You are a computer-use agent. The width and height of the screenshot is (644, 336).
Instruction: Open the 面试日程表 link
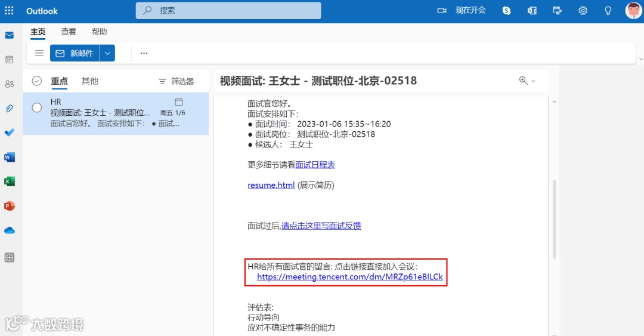click(x=315, y=165)
